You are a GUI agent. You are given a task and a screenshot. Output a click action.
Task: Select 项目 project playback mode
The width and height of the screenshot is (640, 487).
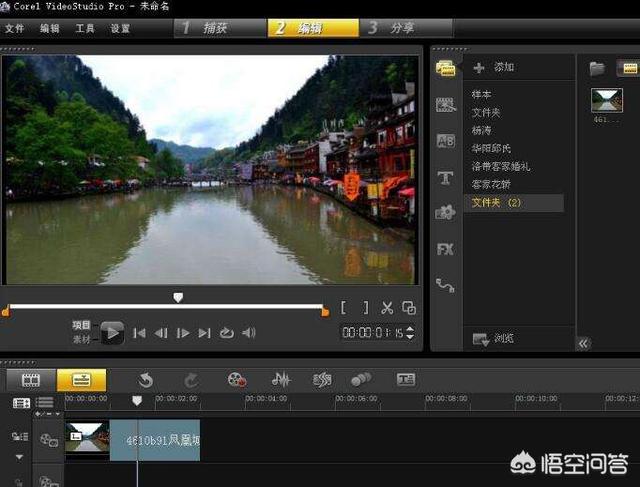[x=81, y=325]
